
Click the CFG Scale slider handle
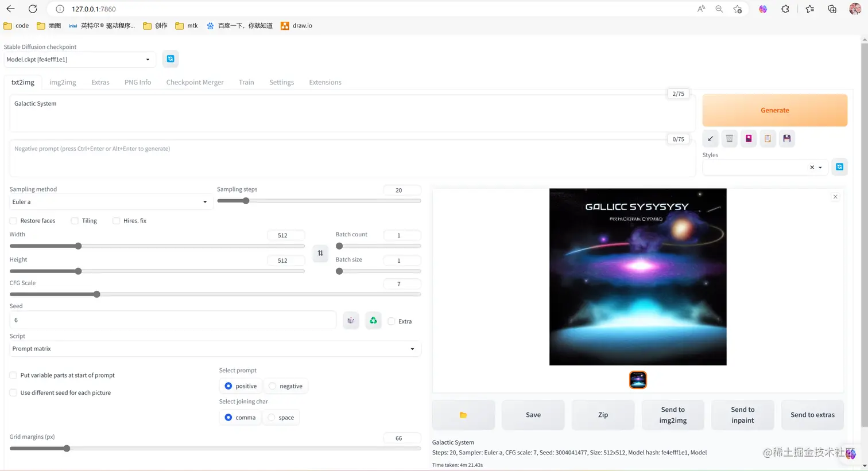[97, 294]
